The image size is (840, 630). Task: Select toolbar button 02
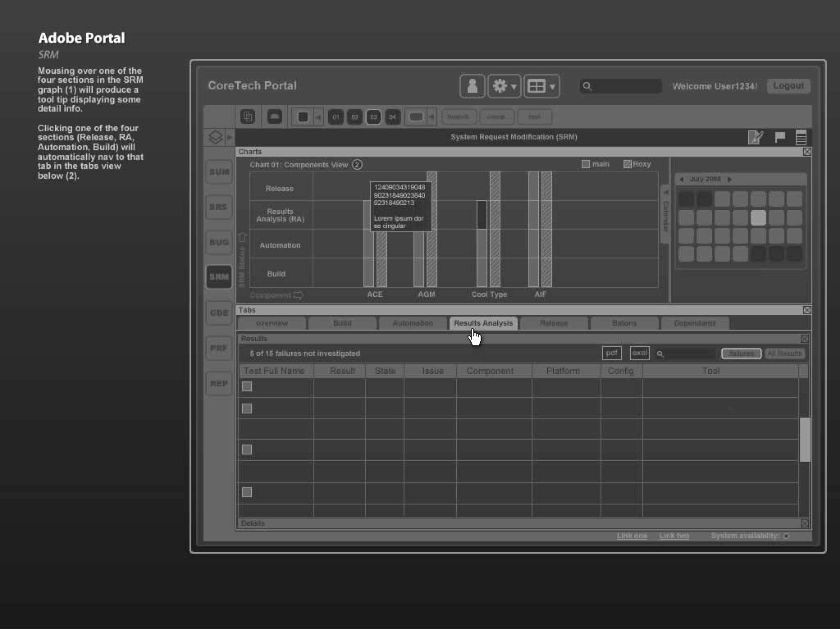click(x=355, y=117)
